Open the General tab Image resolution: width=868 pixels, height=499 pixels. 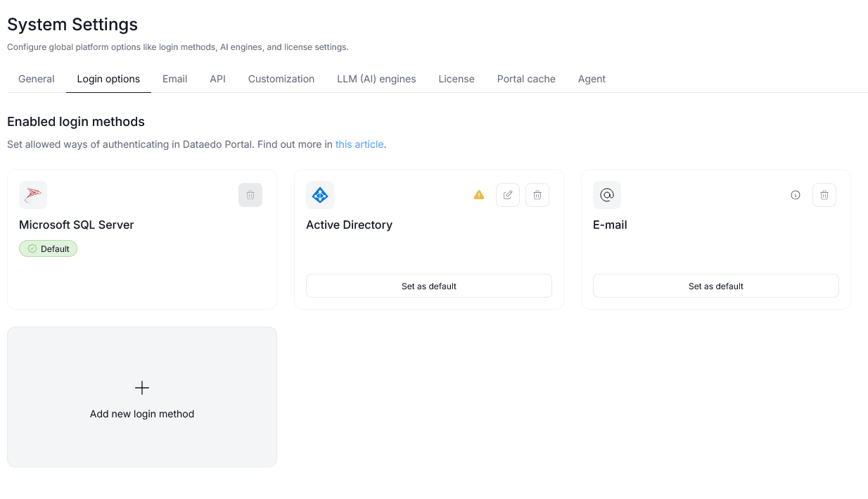(37, 79)
